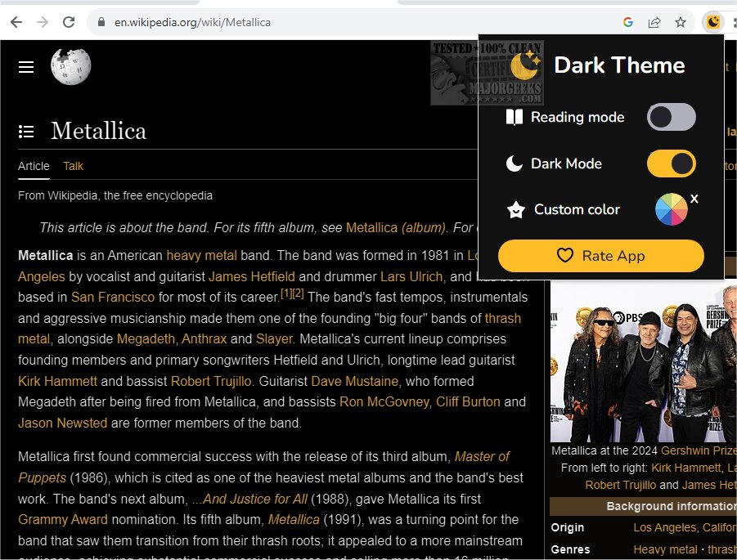
Task: Click the Rate App button
Action: point(600,256)
